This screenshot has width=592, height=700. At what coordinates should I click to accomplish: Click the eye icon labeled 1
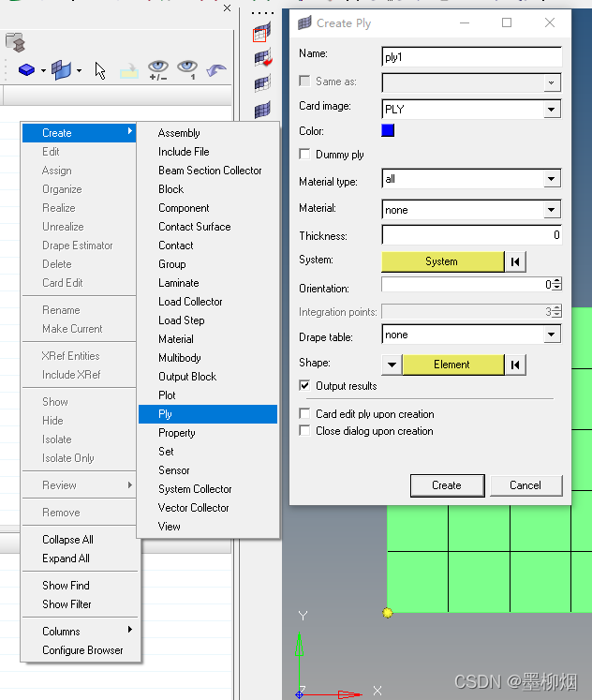(x=187, y=69)
